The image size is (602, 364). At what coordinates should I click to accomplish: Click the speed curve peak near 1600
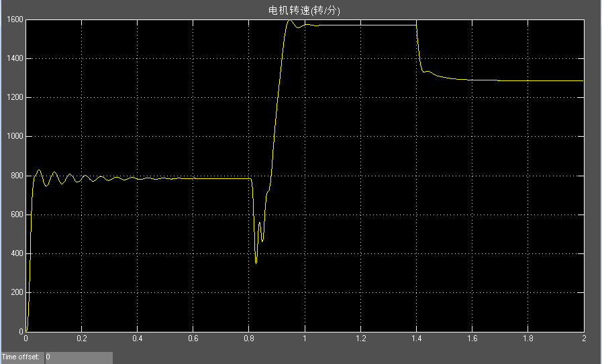290,20
